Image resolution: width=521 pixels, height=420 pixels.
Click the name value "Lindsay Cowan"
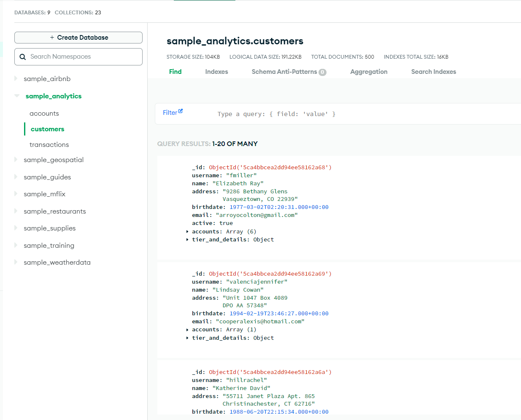coord(238,290)
